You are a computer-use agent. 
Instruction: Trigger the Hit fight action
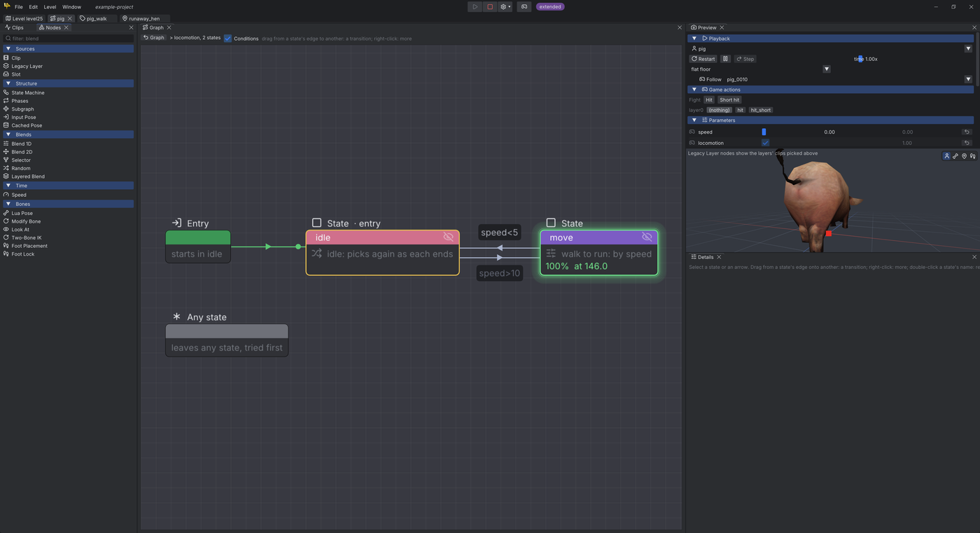coord(709,100)
